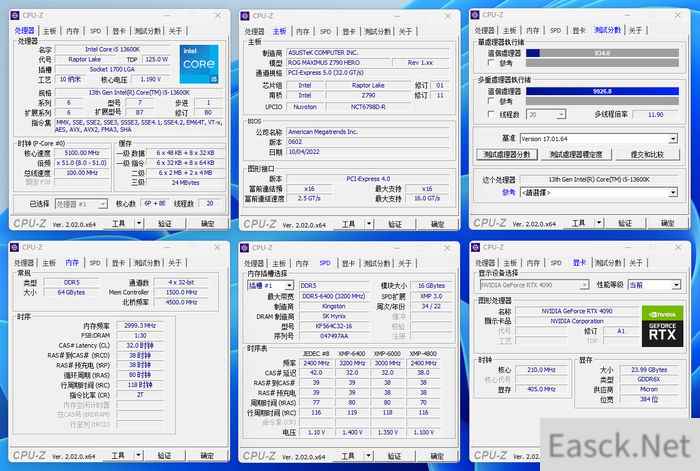
Task: Expand 工具 arrow in SPD window
Action: tap(369, 455)
